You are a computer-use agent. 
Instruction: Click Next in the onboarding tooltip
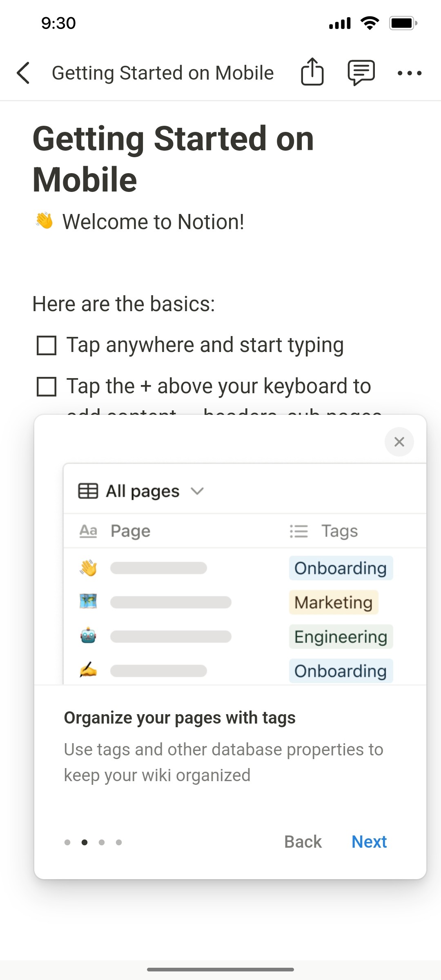point(369,842)
